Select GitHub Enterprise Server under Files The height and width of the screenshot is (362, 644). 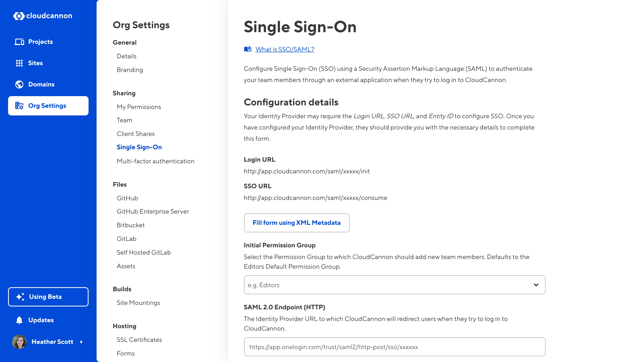[153, 211]
